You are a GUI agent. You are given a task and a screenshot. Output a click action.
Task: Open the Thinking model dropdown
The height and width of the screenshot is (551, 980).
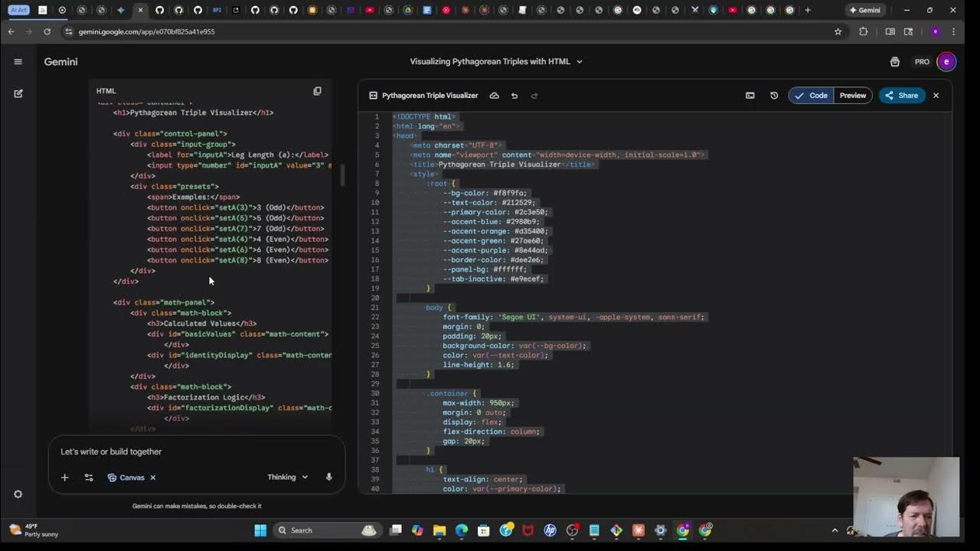pos(286,477)
